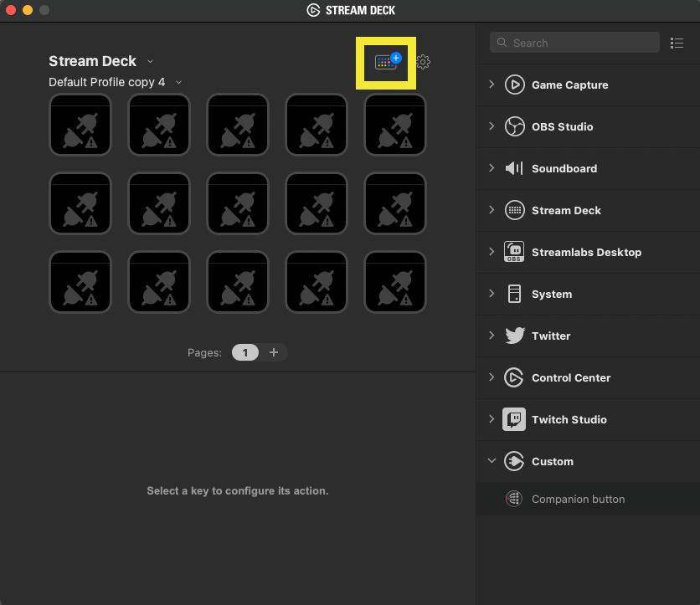Select the third key in the top row
The width and height of the screenshot is (700, 605).
(238, 125)
